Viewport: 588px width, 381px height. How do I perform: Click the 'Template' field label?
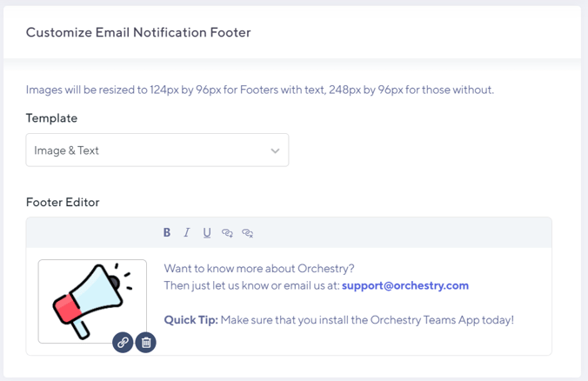click(x=51, y=118)
